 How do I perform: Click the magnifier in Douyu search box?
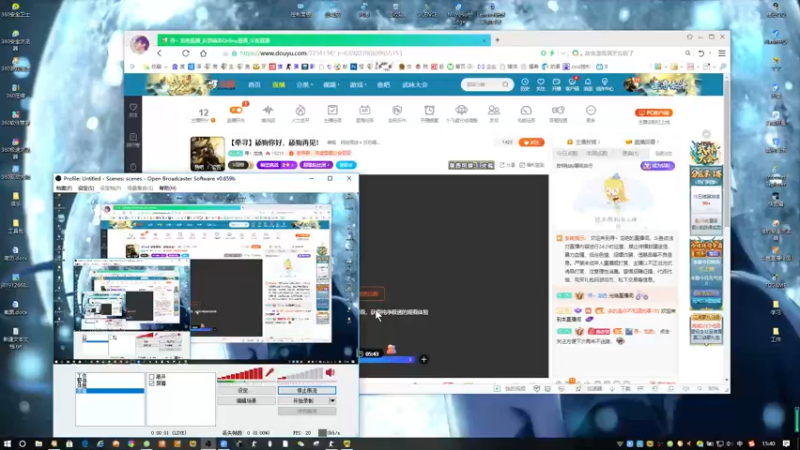[505, 85]
